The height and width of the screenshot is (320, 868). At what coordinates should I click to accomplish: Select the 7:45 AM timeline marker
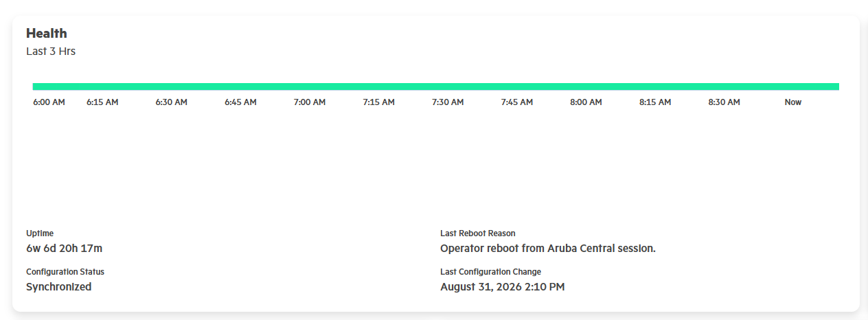[x=517, y=102]
